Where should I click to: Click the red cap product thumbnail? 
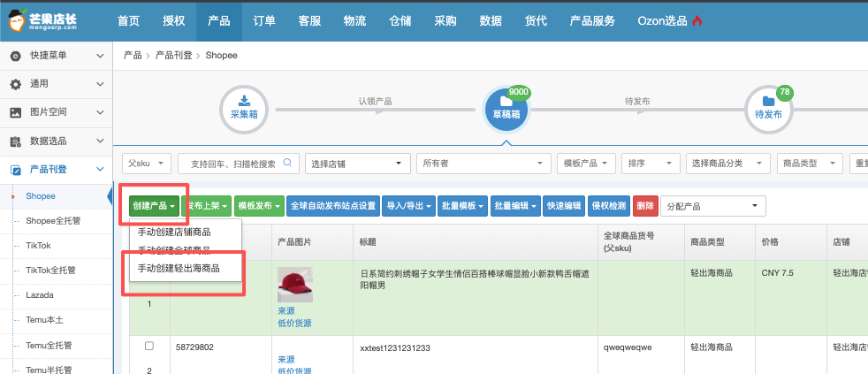point(294,285)
